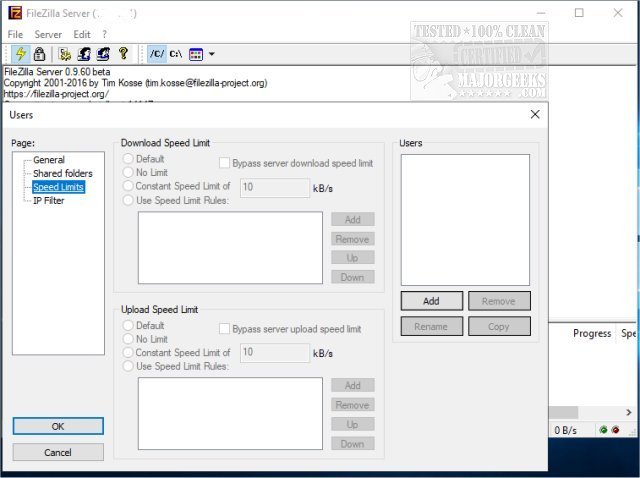Image resolution: width=640 pixels, height=478 pixels.
Task: Switch to C:\ path display style
Action: pyautogui.click(x=176, y=54)
